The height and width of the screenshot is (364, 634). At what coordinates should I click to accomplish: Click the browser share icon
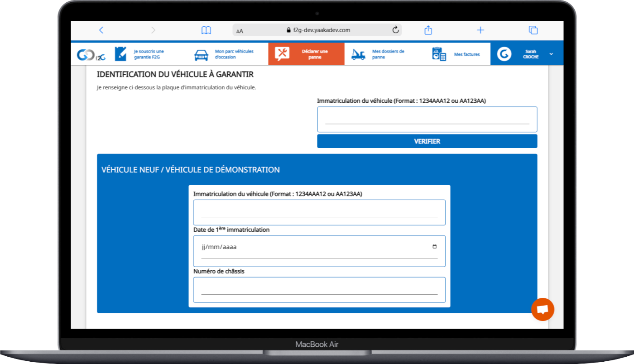coord(428,30)
